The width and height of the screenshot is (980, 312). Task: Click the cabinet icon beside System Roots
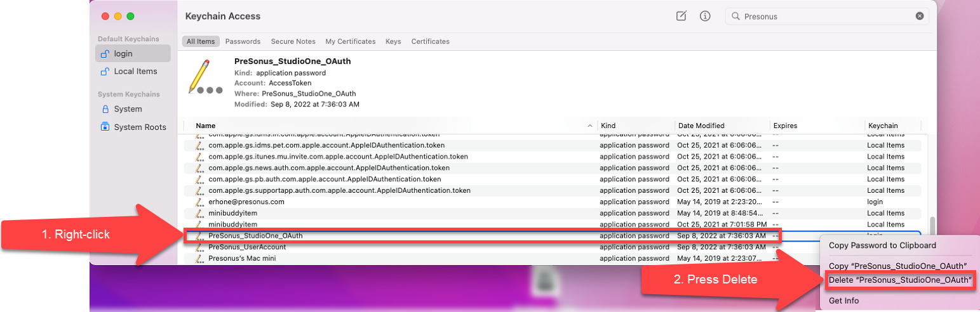click(x=105, y=127)
